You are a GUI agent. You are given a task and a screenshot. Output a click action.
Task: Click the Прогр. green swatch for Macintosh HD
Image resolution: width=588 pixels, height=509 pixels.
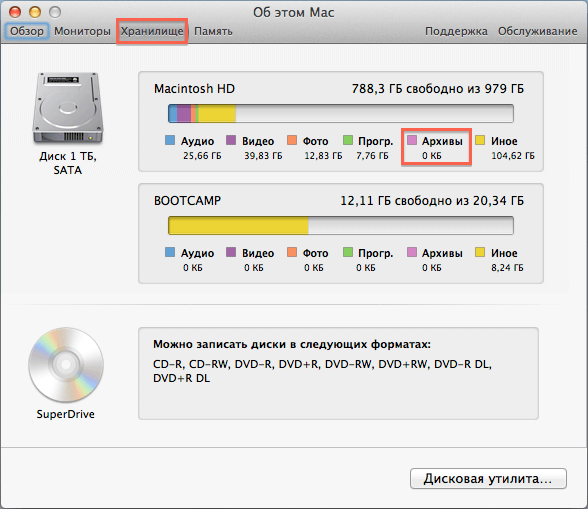coord(348,140)
